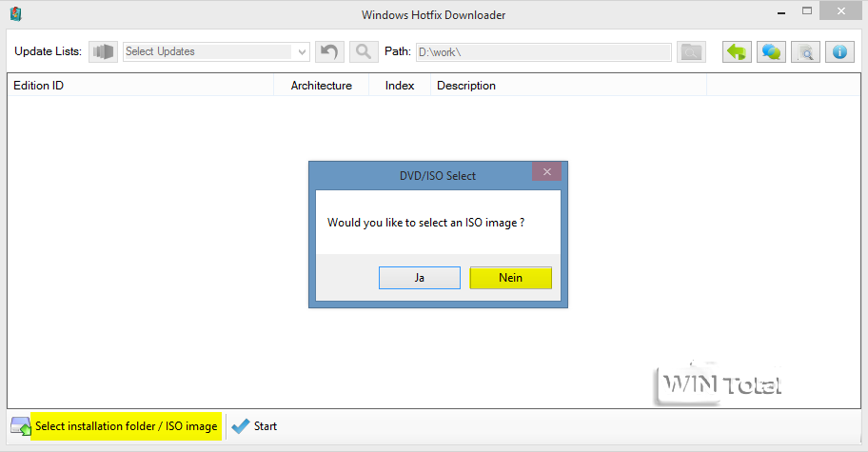Viewport: 868px width, 452px height.
Task: Click the chat bubbles icon
Action: click(771, 52)
